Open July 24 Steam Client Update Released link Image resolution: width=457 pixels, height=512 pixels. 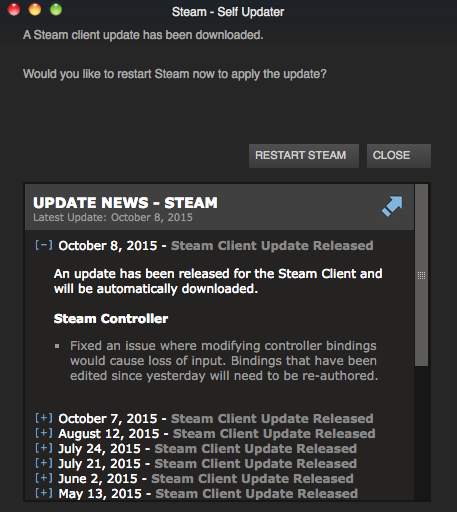click(x=256, y=449)
